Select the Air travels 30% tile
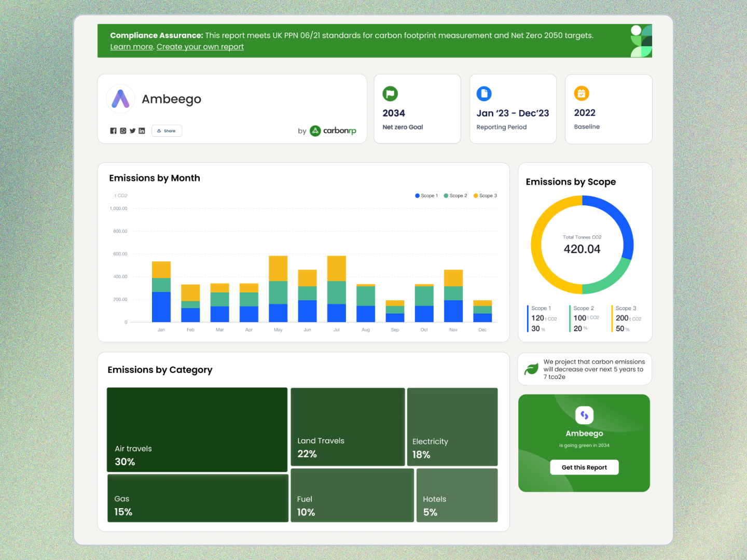 (197, 430)
